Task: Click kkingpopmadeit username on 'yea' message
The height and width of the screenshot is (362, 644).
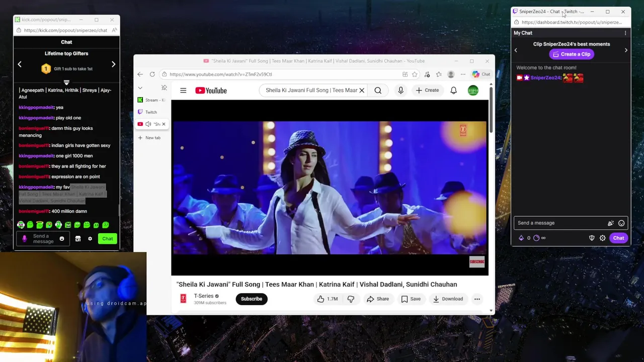Action: 36,107
